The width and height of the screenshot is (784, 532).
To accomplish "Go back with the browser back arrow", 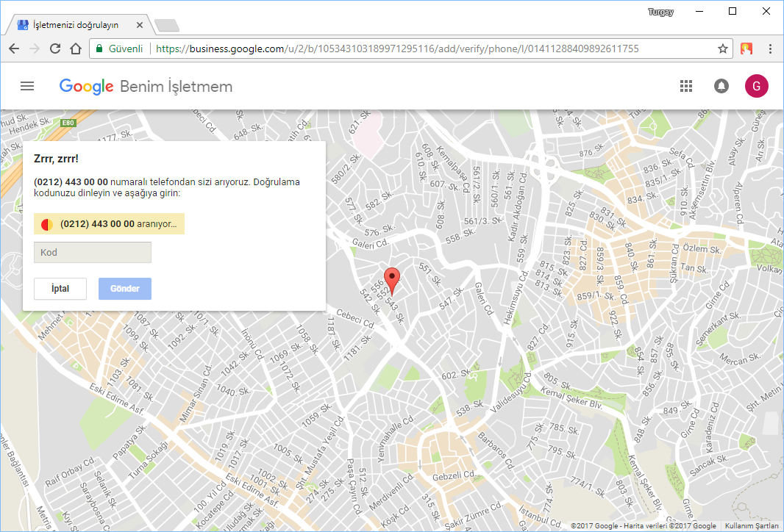I will click(x=14, y=48).
